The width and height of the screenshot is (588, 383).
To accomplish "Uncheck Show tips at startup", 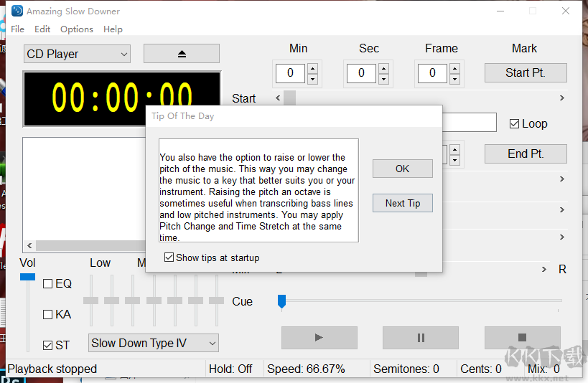I will pyautogui.click(x=169, y=257).
